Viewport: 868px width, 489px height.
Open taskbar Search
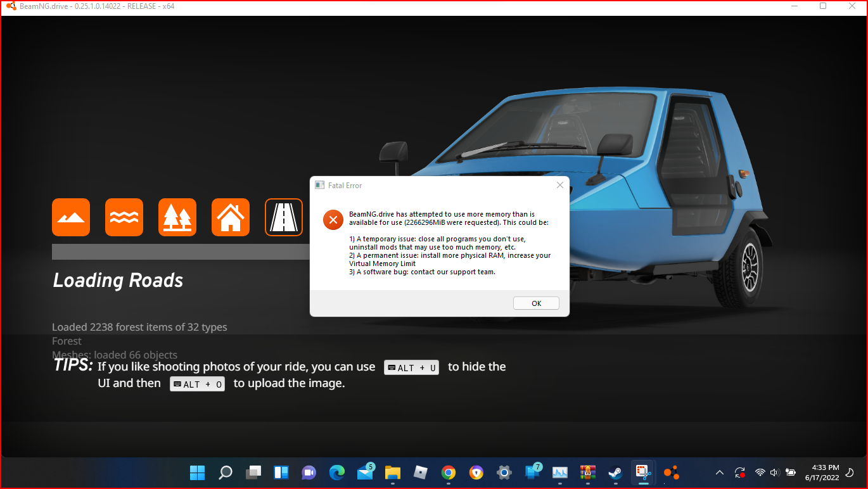[225, 473]
